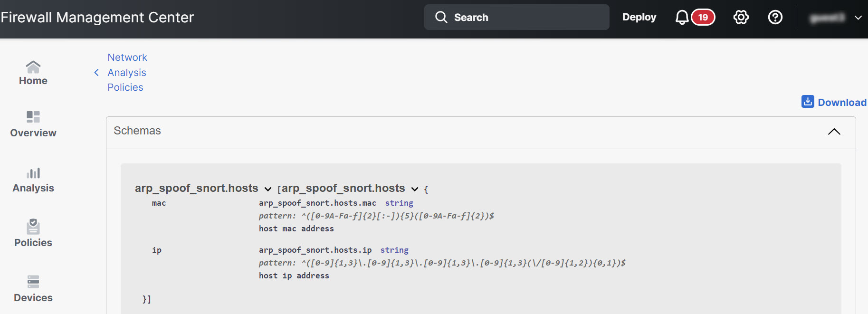Click the Download link text
This screenshot has height=314, width=868.
pyautogui.click(x=841, y=102)
